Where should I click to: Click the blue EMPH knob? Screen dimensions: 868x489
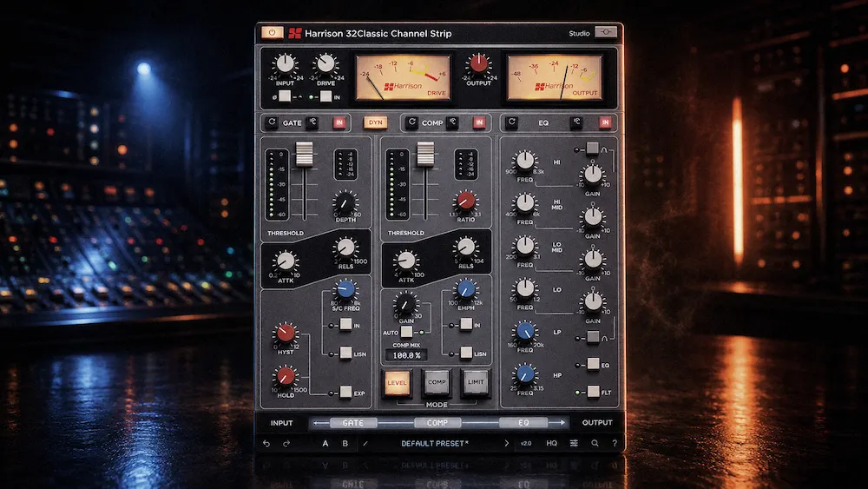[466, 289]
